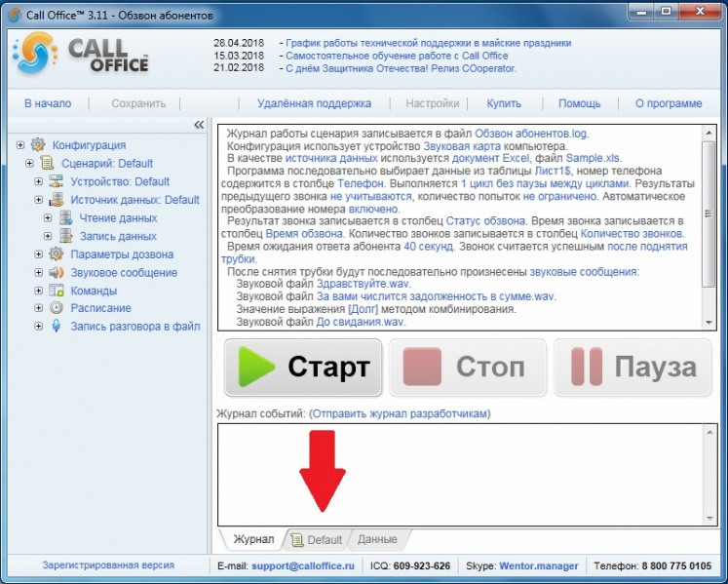Image resolution: width=728 pixels, height=584 pixels.
Task: Expand the Запись данных node
Action: point(48,236)
